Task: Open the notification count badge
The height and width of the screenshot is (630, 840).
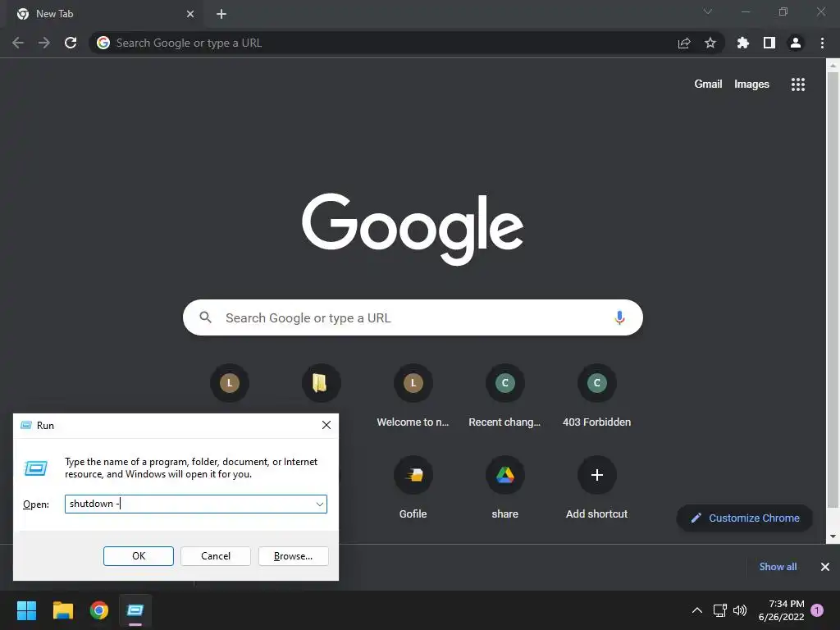Action: coord(817,610)
